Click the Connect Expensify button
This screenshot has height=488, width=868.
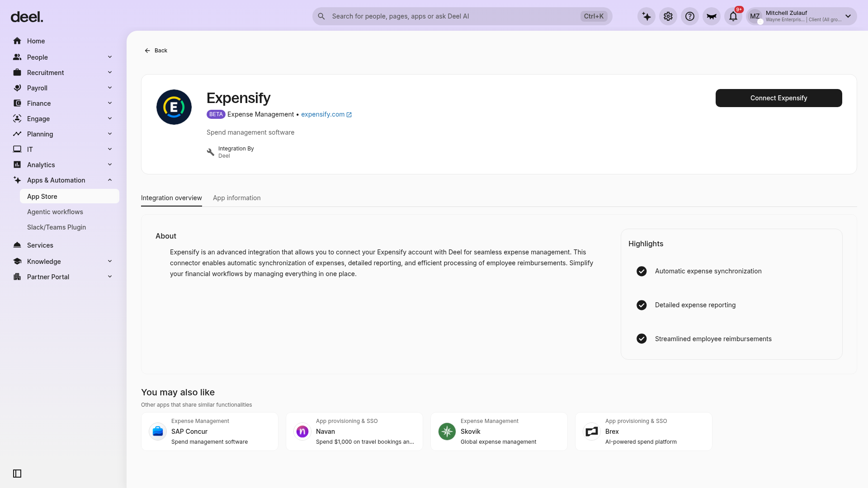pyautogui.click(x=778, y=98)
